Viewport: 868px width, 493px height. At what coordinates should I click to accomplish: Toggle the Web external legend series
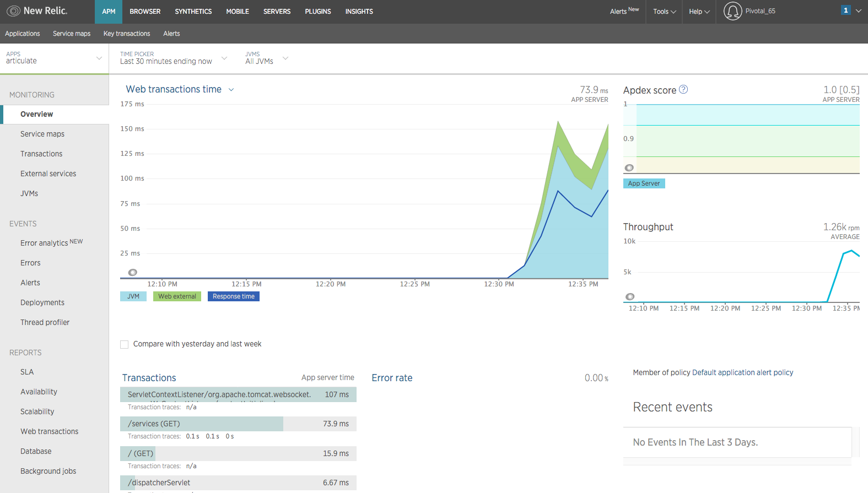[177, 296]
